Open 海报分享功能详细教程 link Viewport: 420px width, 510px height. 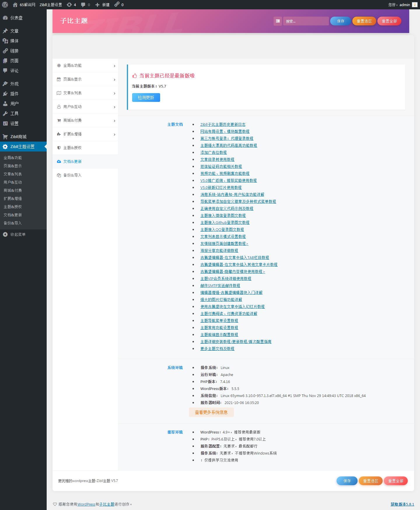coord(219,250)
